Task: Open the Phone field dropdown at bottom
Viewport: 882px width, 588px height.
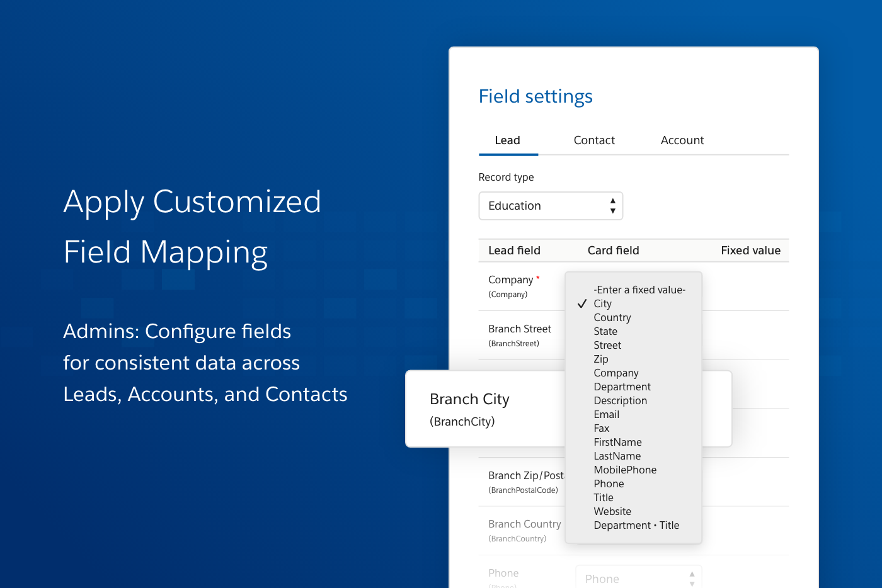Action: click(638, 577)
